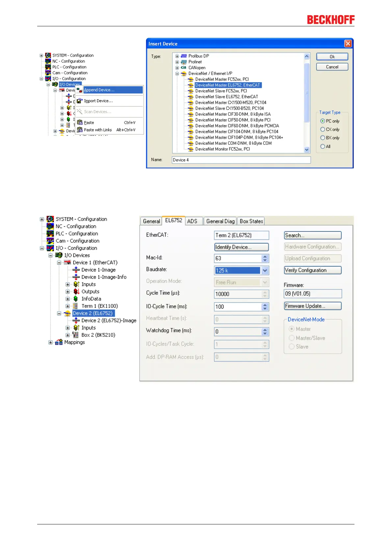This screenshot has width=392, height=554.
Task: Click the Outputs icon in lower tree
Action: click(x=76, y=291)
